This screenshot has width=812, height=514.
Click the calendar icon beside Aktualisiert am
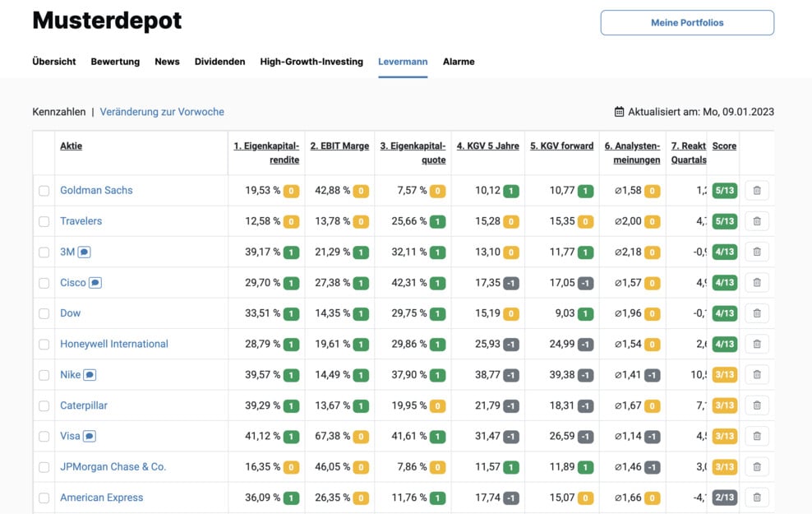(x=619, y=111)
